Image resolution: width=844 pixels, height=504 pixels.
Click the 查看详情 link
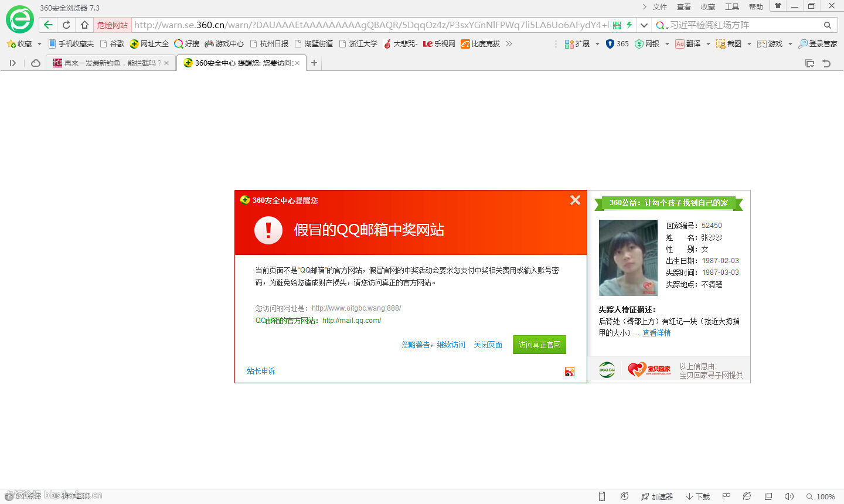[x=656, y=333]
